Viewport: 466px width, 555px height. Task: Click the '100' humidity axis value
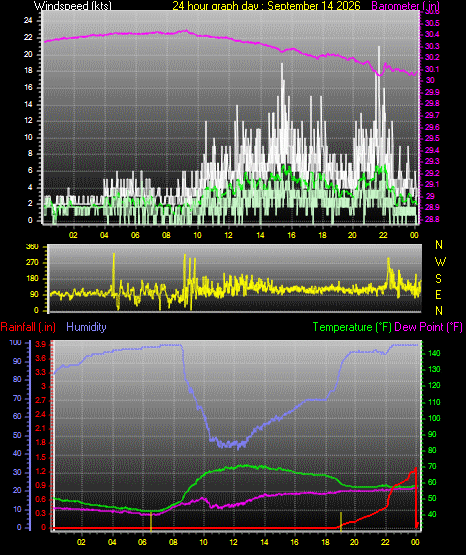(x=16, y=343)
